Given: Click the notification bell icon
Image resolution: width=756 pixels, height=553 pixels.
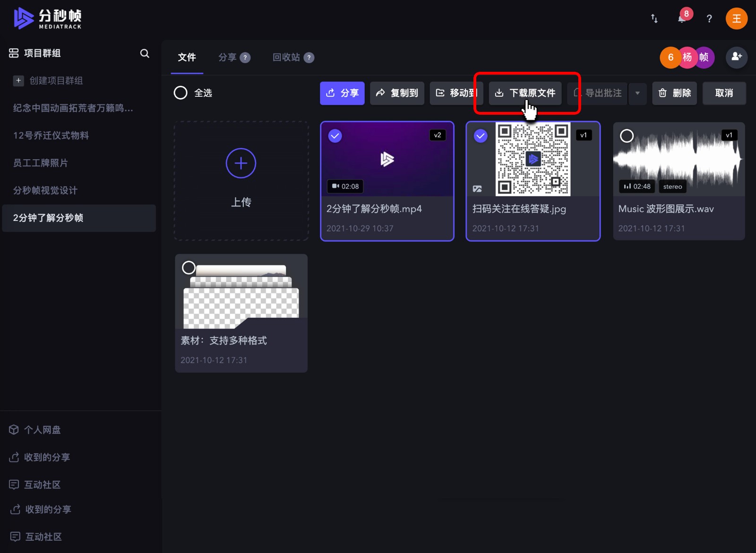Looking at the screenshot, I should 682,19.
